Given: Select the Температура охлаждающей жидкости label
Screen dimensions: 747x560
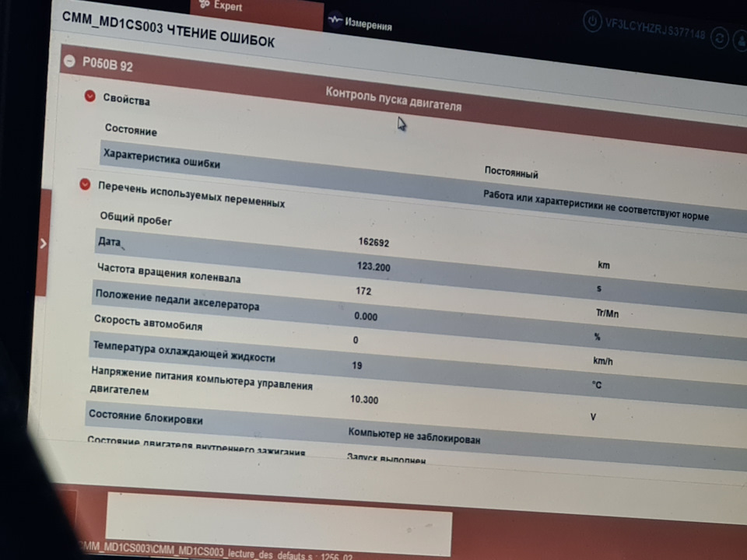Looking at the screenshot, I should pos(184,352).
